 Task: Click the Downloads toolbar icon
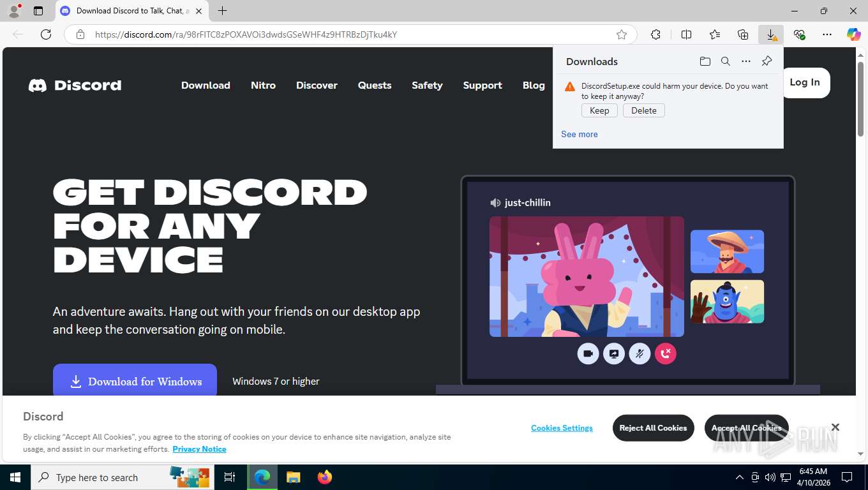[x=771, y=34]
